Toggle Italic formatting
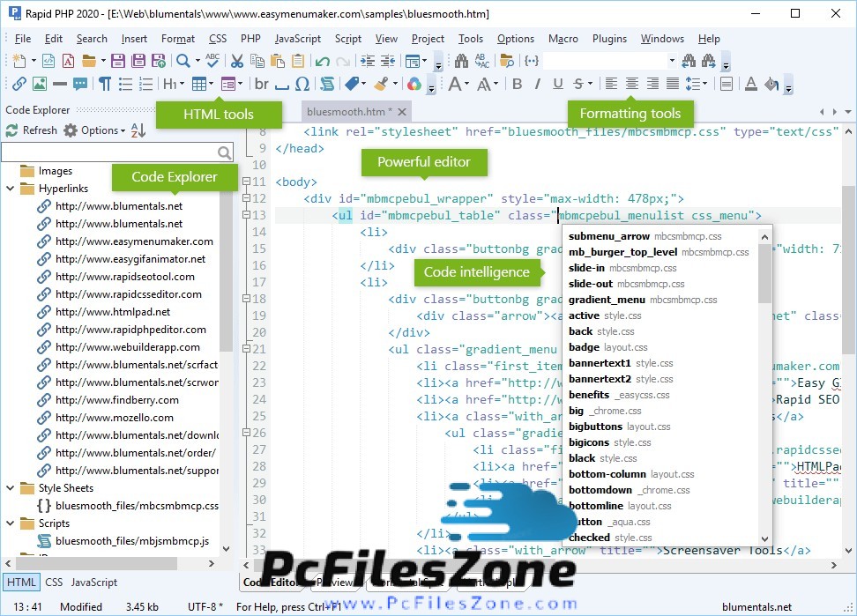857x616 pixels. point(538,84)
